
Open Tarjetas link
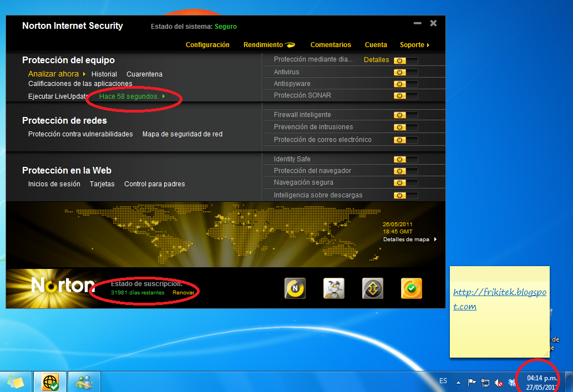click(x=102, y=184)
